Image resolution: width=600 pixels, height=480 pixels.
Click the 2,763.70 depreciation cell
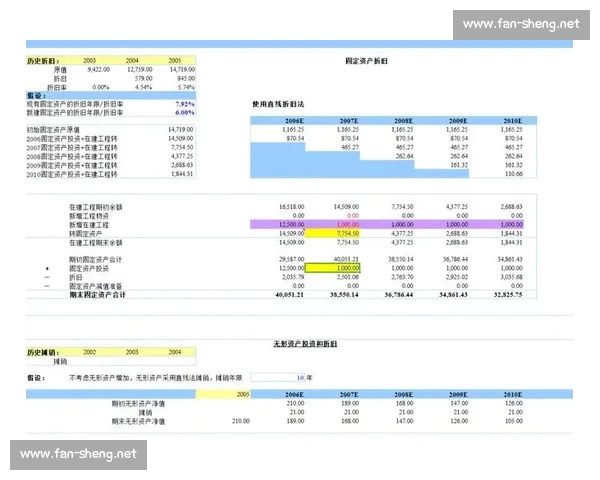point(402,277)
